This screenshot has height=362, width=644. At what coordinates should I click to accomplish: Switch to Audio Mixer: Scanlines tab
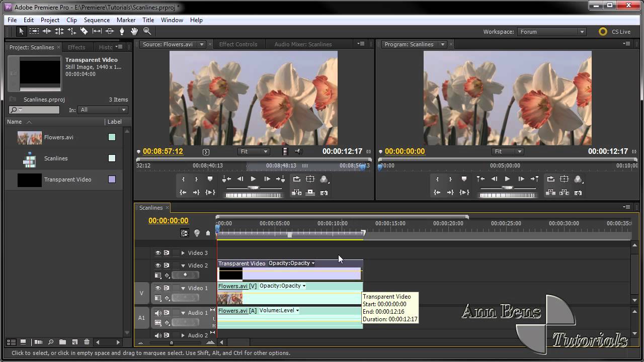[x=303, y=44]
